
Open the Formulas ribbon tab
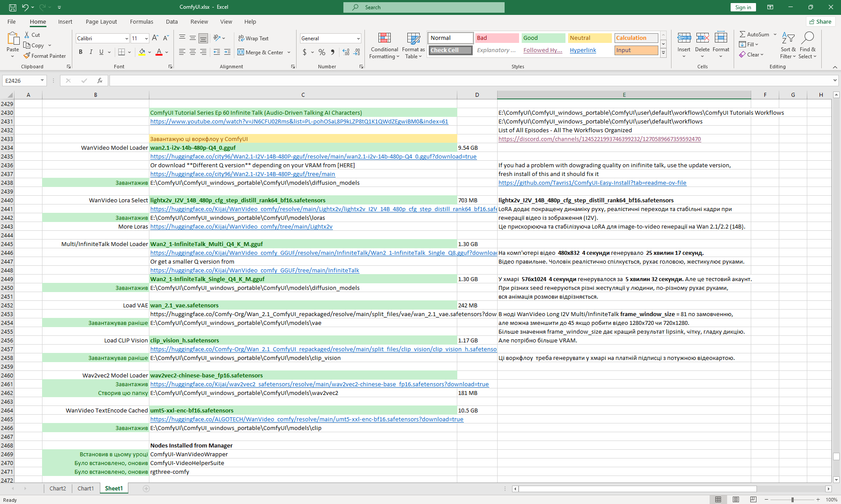(141, 21)
